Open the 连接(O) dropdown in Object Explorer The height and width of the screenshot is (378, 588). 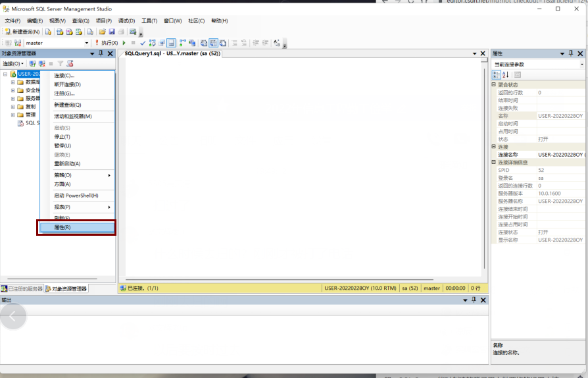pos(13,63)
